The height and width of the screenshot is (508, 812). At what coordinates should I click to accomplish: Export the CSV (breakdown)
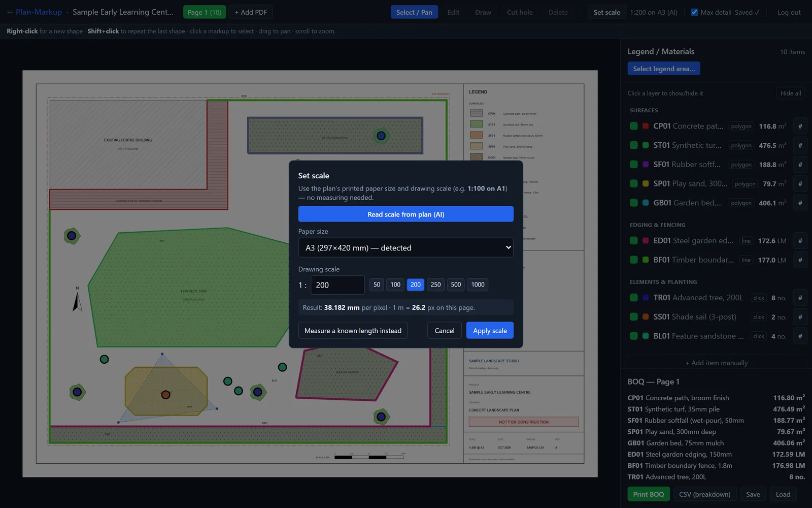705,494
